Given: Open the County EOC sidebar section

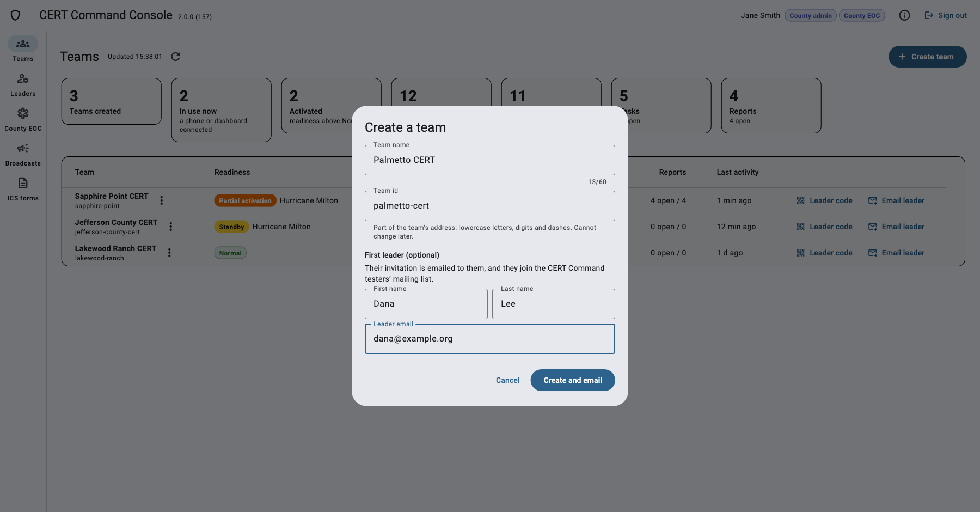Looking at the screenshot, I should [x=23, y=119].
